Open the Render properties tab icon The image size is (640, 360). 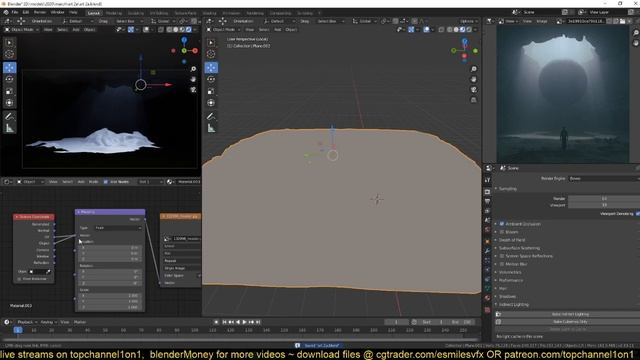487,191
